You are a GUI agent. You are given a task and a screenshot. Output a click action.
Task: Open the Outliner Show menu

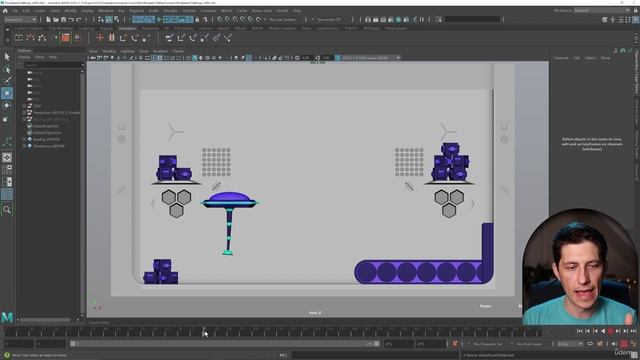tap(40, 57)
